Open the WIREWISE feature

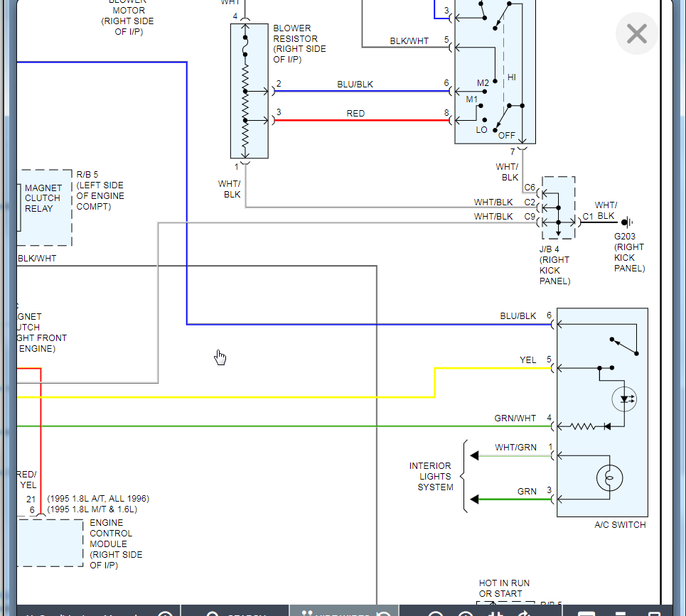click(x=343, y=614)
